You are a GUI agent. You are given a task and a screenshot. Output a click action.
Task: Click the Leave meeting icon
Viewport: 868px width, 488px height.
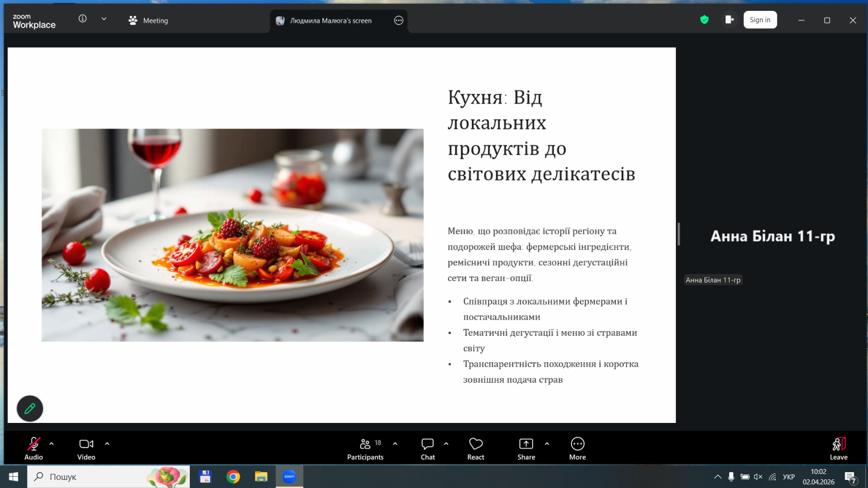[838, 448]
